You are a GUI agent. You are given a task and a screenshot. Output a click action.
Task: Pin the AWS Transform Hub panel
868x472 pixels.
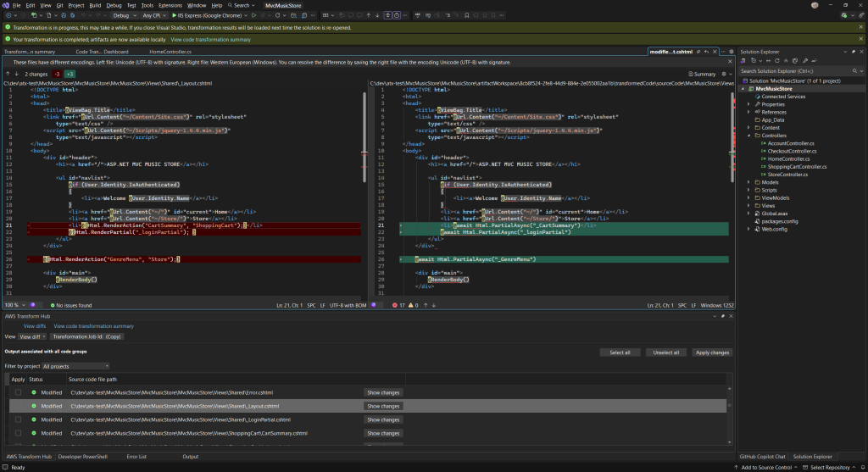pos(722,316)
